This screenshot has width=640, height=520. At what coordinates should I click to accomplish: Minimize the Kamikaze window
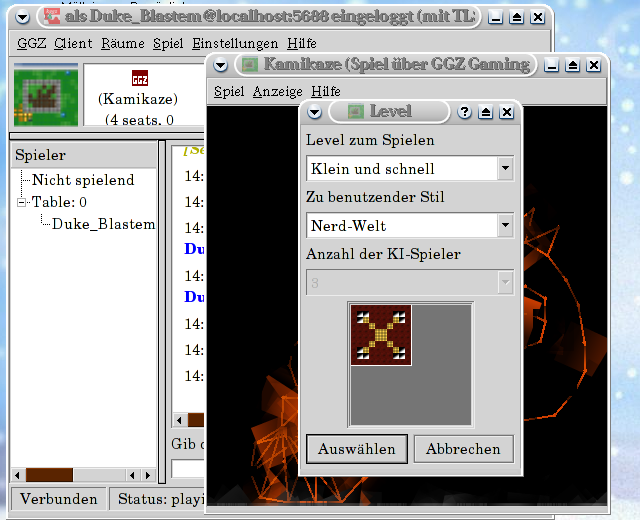point(551,64)
